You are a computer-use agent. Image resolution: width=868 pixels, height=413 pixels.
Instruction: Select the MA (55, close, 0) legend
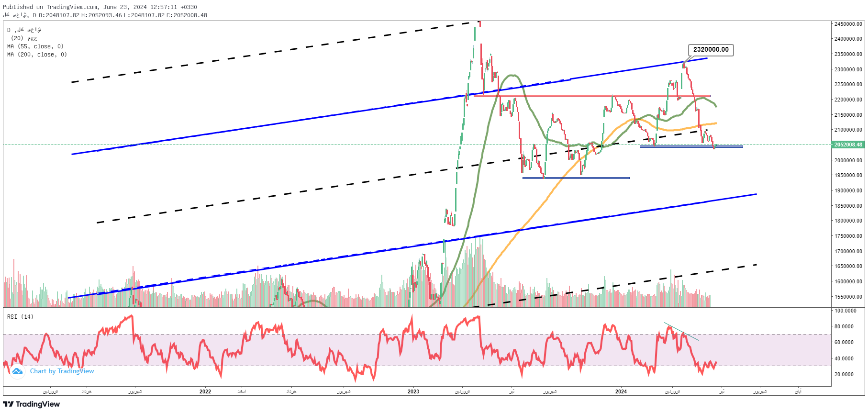(x=35, y=46)
